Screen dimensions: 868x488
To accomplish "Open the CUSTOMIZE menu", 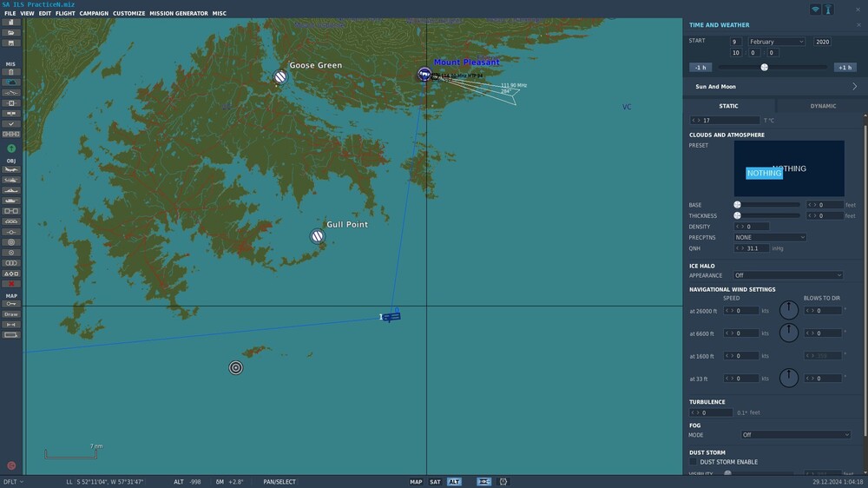I will coord(129,13).
